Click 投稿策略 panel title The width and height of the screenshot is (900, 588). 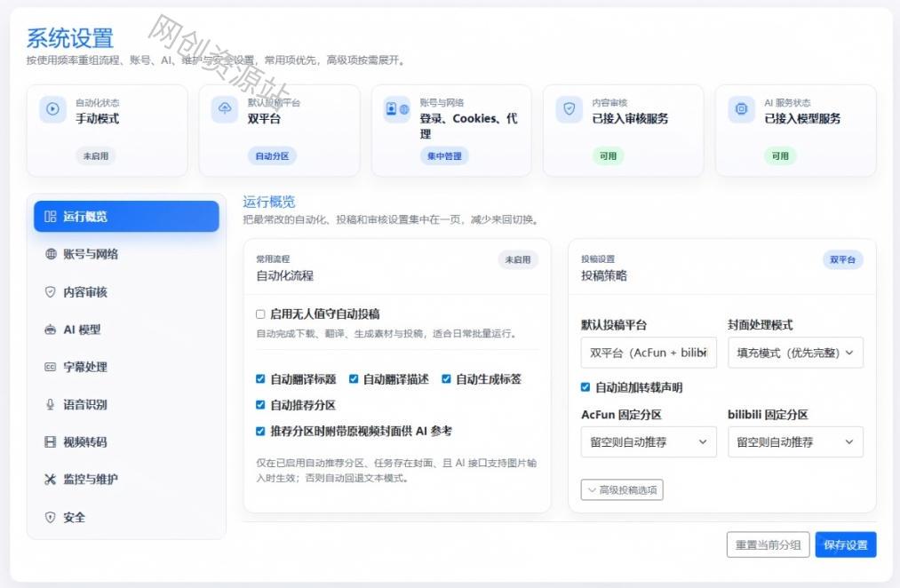coord(604,276)
